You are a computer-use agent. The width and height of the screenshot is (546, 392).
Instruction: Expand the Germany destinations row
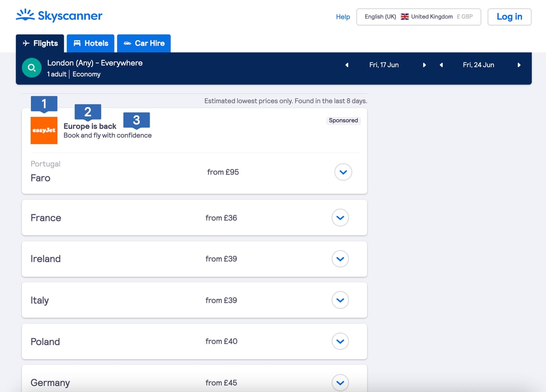click(x=340, y=383)
